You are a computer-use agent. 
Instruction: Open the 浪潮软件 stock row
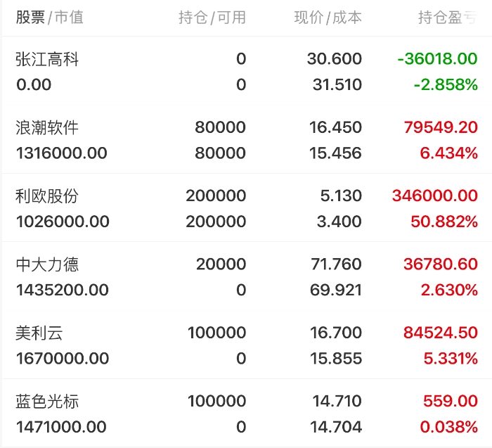click(x=246, y=140)
